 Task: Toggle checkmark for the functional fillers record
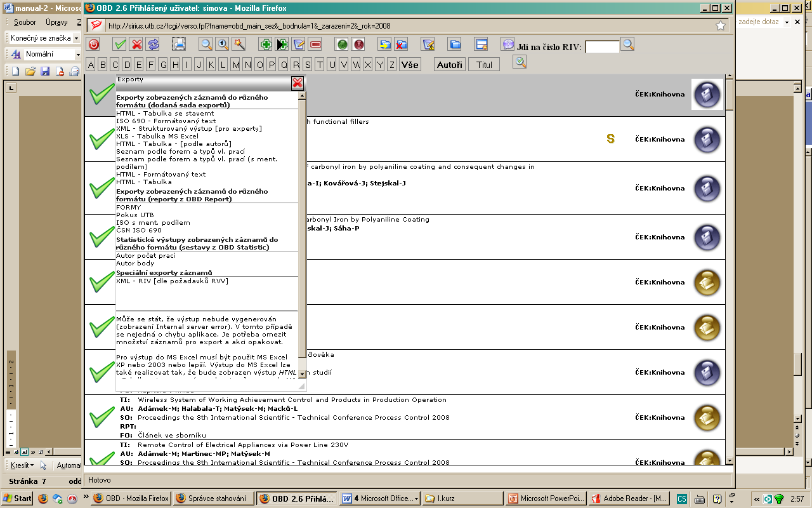pyautogui.click(x=101, y=140)
